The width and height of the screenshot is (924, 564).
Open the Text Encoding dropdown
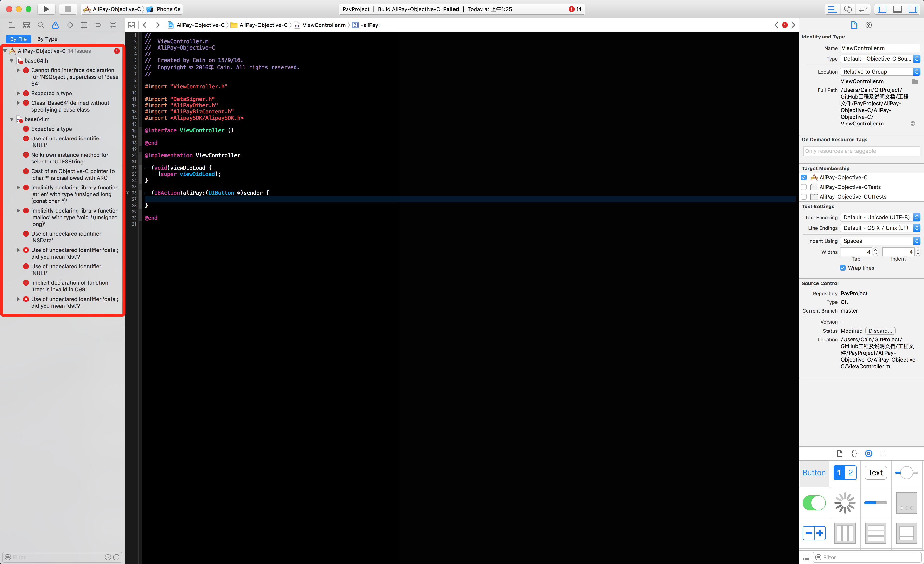pos(879,217)
